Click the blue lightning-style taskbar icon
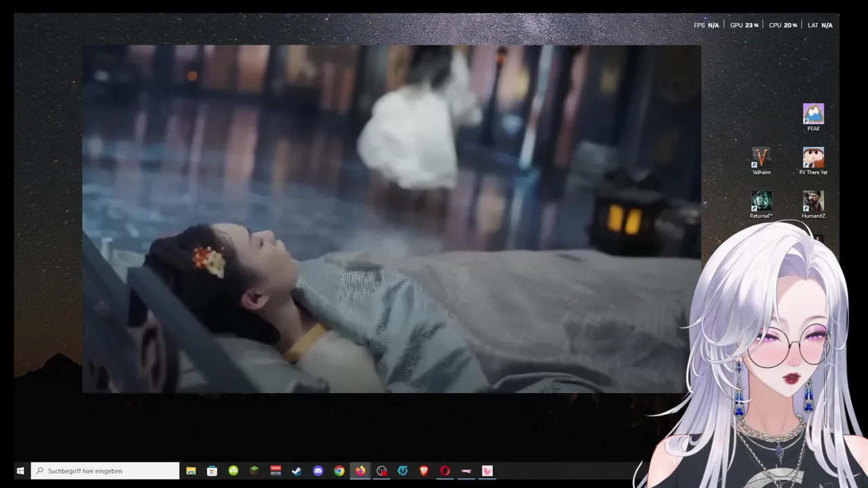Image resolution: width=868 pixels, height=488 pixels. [403, 471]
